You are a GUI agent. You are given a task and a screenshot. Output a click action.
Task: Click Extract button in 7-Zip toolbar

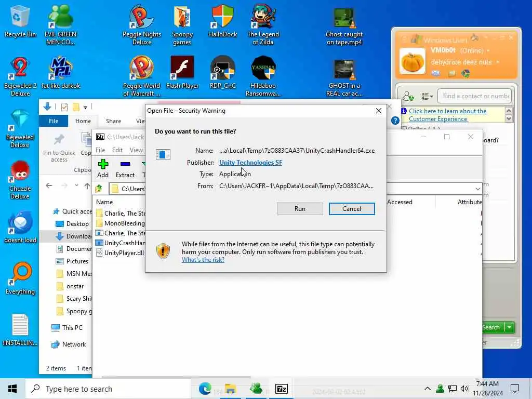125,169
